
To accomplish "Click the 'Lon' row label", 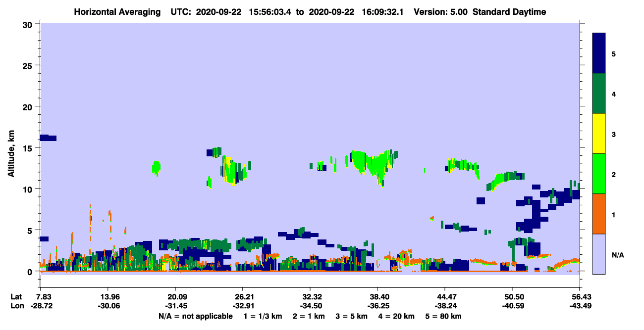I will [x=17, y=306].
